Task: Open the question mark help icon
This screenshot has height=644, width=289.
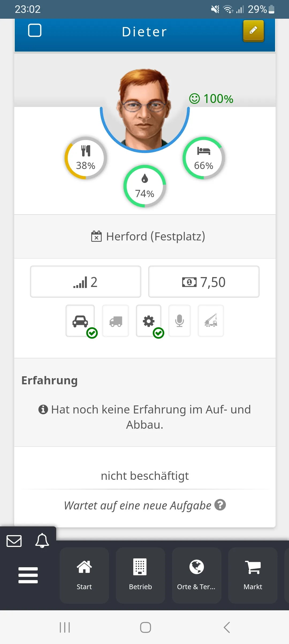Action: point(220,505)
